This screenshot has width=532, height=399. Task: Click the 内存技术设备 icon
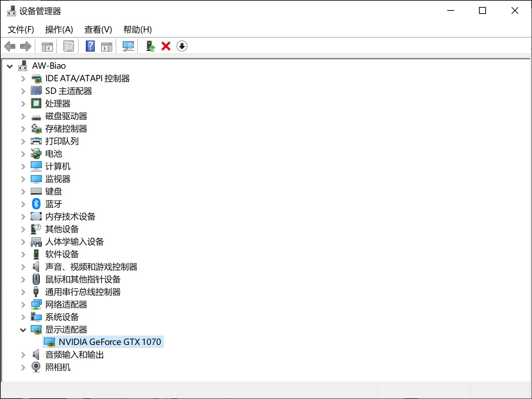(x=36, y=216)
